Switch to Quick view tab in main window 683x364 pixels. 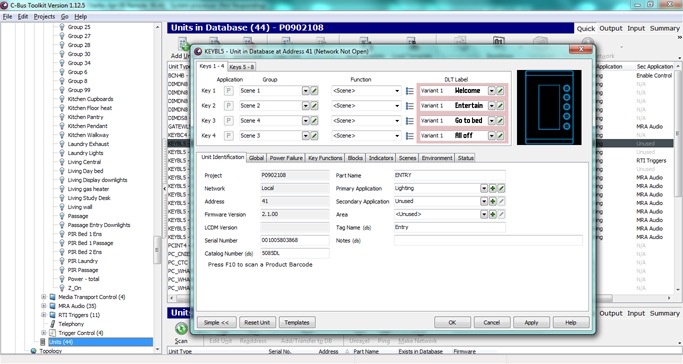coord(585,28)
